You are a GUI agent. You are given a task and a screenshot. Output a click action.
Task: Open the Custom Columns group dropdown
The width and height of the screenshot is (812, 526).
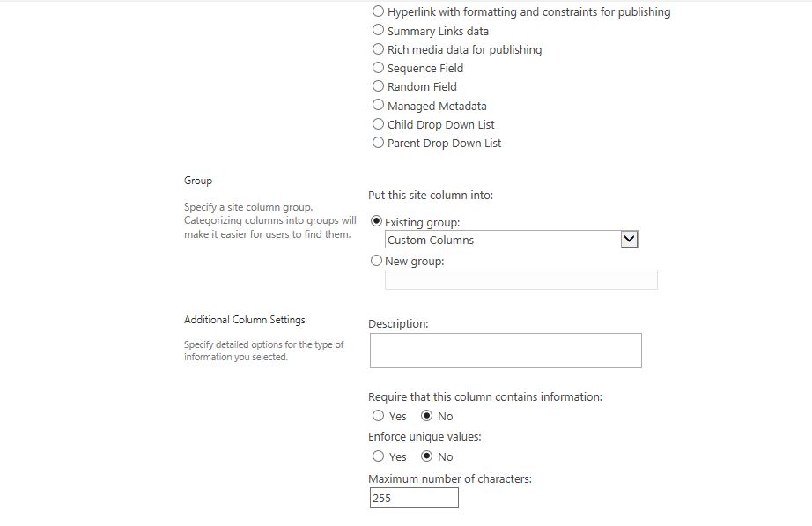tap(511, 240)
